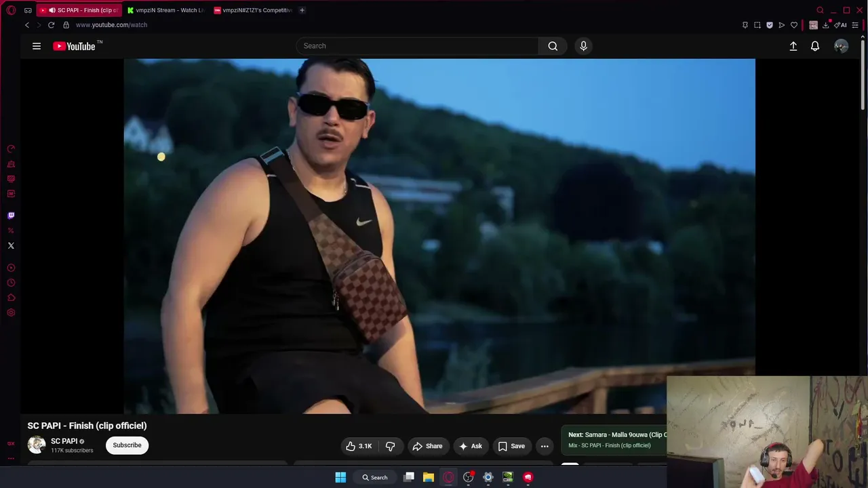Open a new browser tab
Screen dimensions: 868x488
(x=302, y=10)
